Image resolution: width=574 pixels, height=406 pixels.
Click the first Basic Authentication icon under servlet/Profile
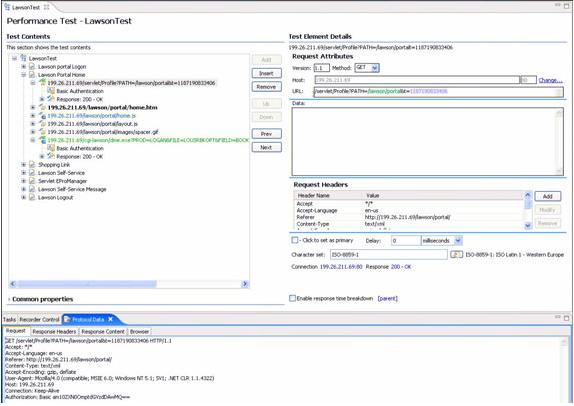click(51, 91)
